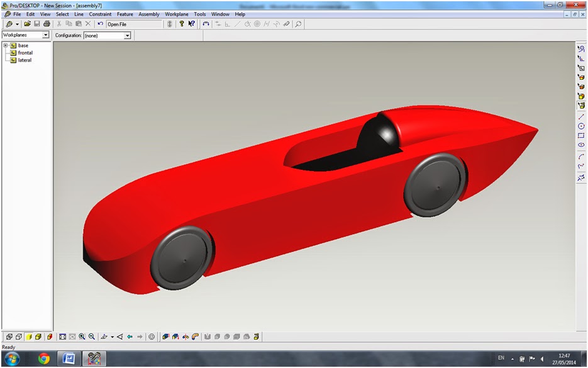Open the Constraint menu
588x368 pixels.
tap(100, 14)
